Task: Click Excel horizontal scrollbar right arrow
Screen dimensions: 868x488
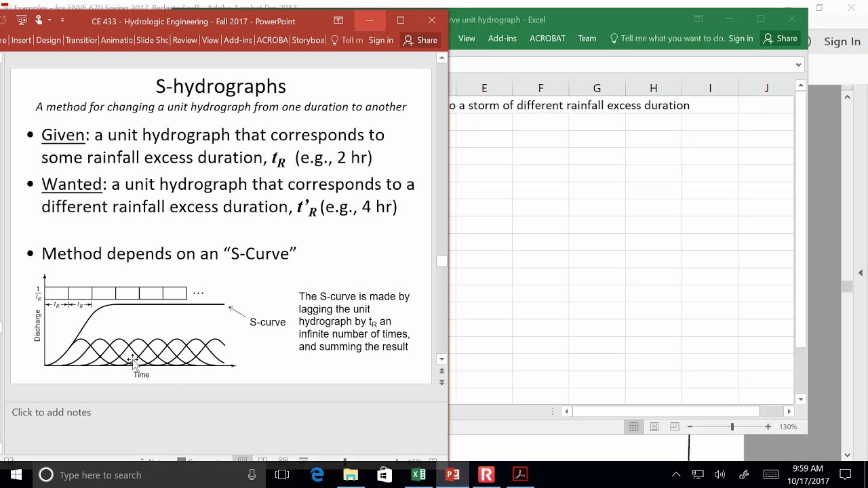Action: [789, 411]
